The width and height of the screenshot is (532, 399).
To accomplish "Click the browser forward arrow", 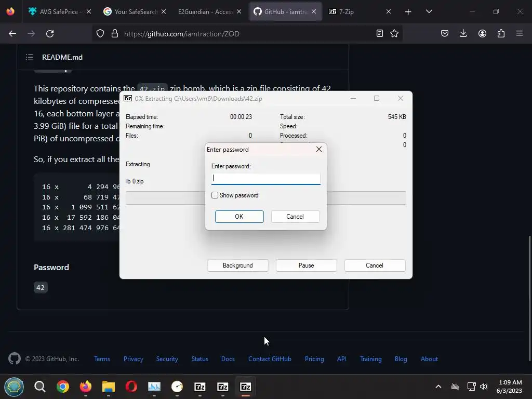I will (31, 34).
